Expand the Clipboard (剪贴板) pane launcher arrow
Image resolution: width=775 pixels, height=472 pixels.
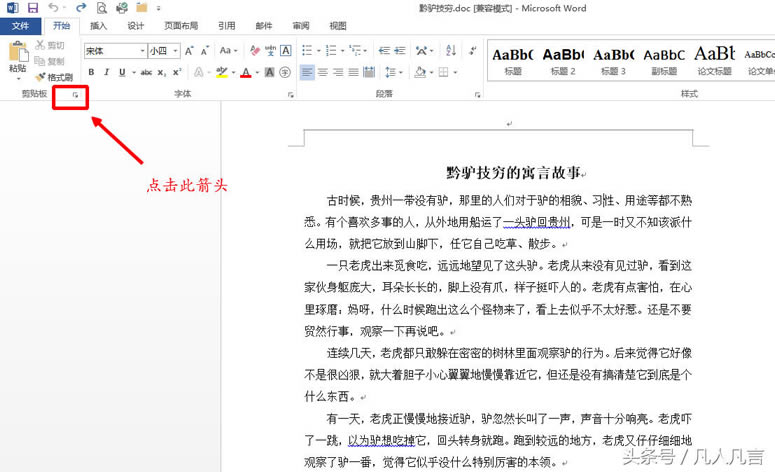[73, 95]
